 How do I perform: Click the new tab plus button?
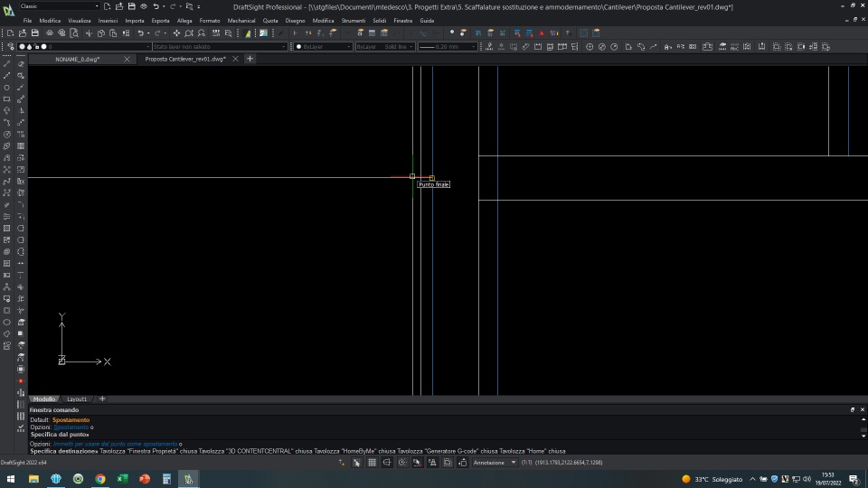pyautogui.click(x=250, y=59)
